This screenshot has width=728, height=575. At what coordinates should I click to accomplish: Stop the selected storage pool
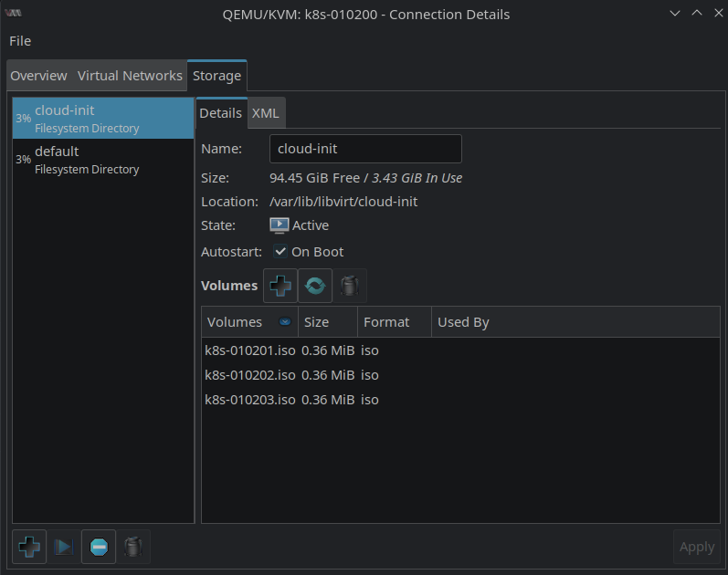[99, 547]
